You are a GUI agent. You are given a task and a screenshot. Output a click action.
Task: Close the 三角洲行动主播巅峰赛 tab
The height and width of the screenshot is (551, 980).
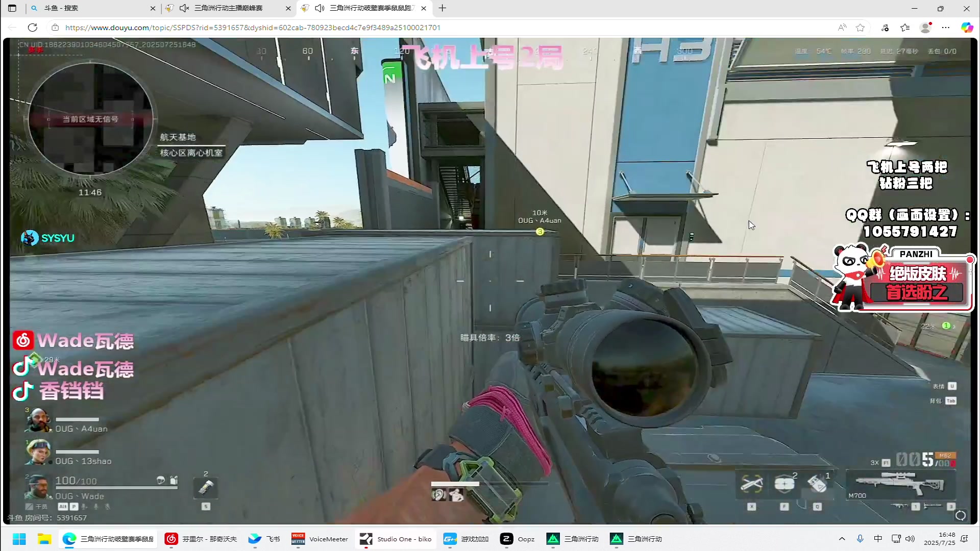coord(288,8)
